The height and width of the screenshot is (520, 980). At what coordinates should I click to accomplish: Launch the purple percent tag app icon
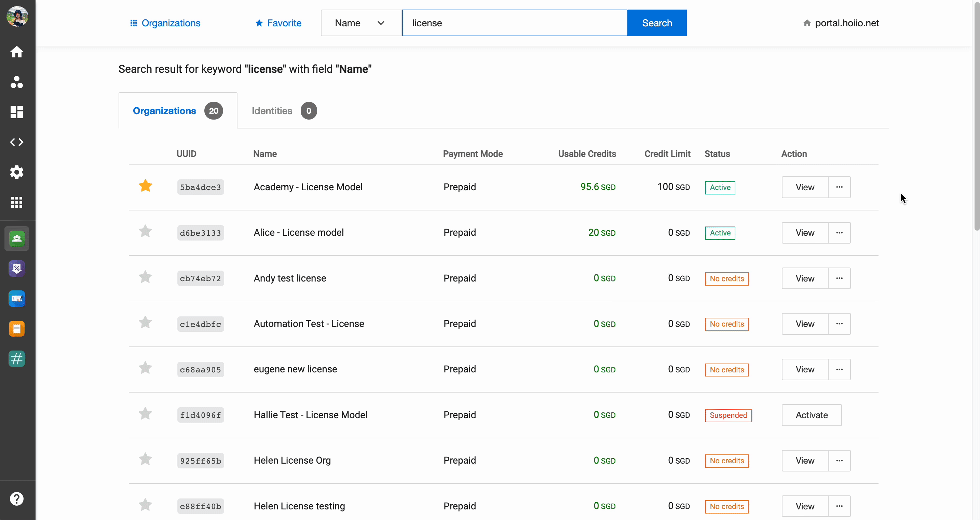coord(17,269)
